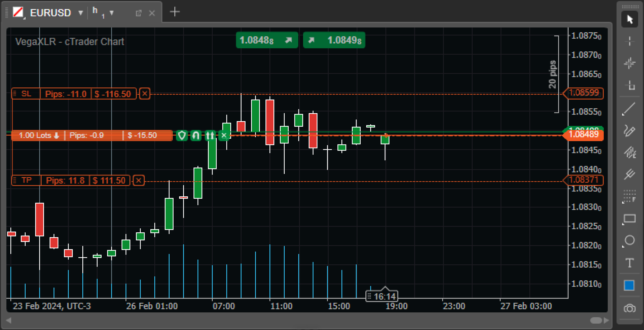Open the EURUSD symbol dropdown
644x330 pixels.
[80, 13]
